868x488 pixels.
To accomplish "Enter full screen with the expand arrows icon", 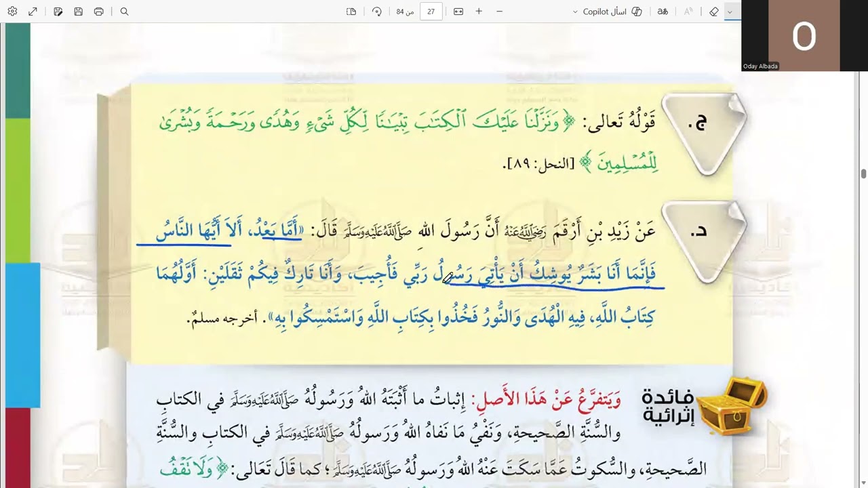I will pyautogui.click(x=33, y=12).
